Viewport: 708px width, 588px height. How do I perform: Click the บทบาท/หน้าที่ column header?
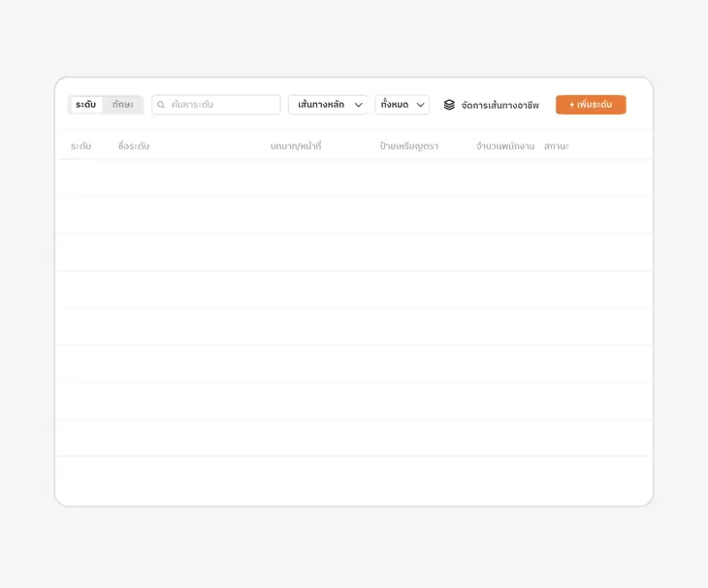click(x=296, y=146)
